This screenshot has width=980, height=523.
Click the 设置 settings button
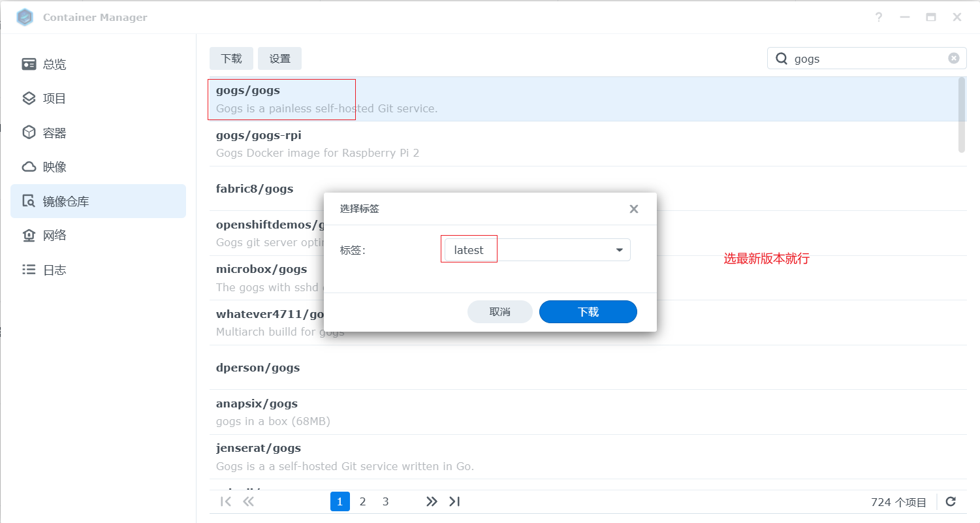(x=279, y=58)
